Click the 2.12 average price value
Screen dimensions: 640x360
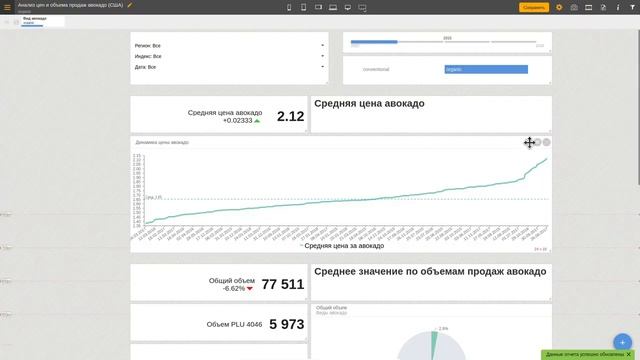click(x=290, y=116)
